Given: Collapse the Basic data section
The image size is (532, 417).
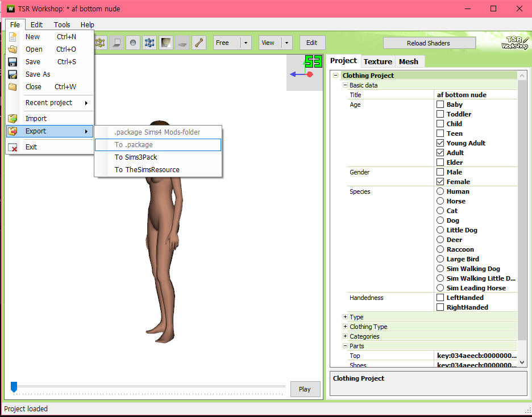Looking at the screenshot, I should tap(345, 85).
